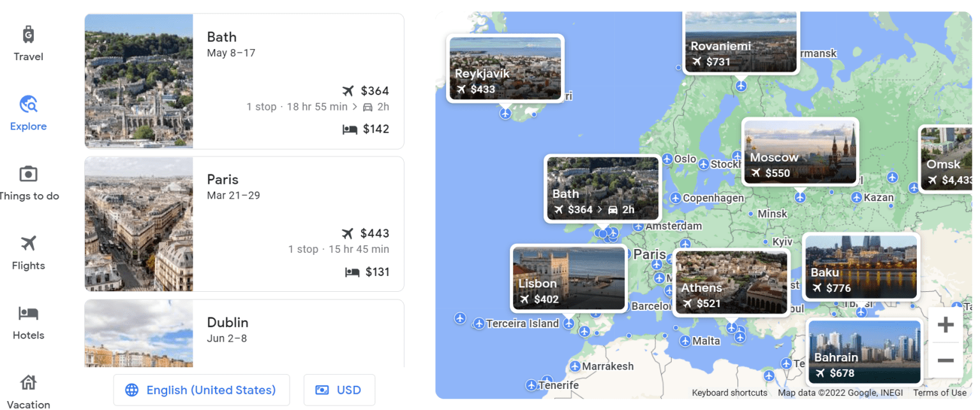This screenshot has height=410, width=980.
Task: Click the Keyboard shortcuts link
Action: click(x=729, y=393)
